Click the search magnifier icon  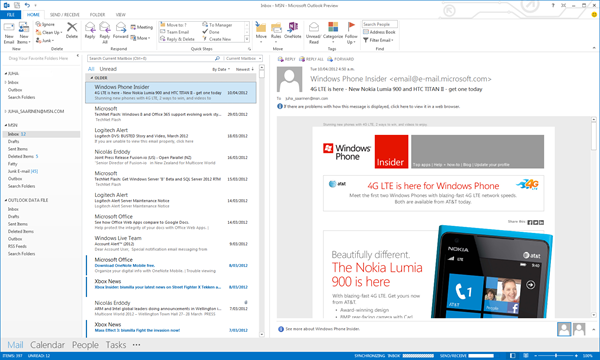[217, 59]
